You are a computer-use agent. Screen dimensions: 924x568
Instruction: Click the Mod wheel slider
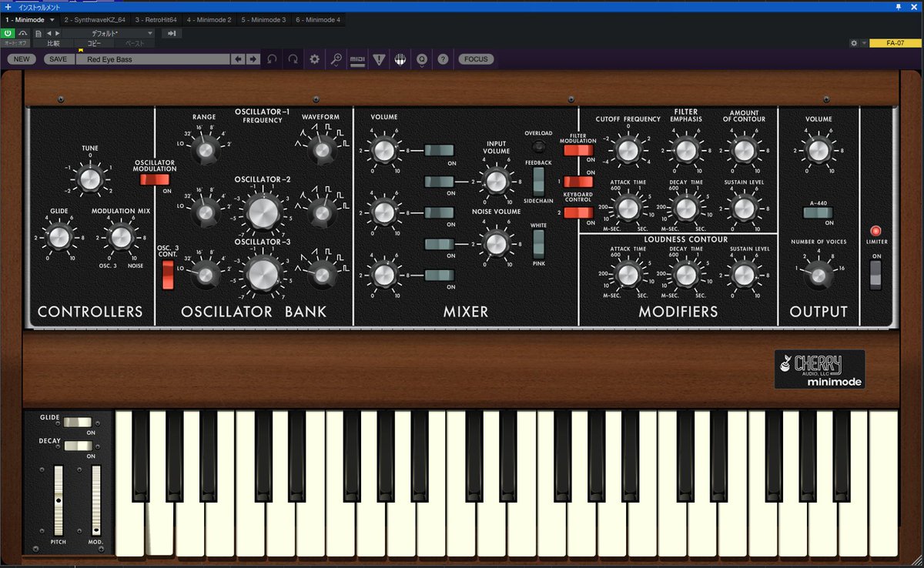pyautogui.click(x=96, y=500)
